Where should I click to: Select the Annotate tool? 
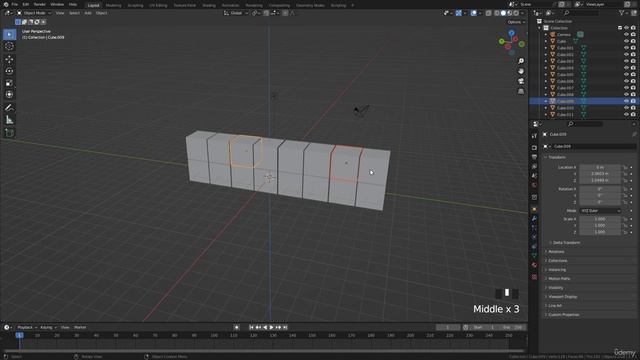[x=9, y=108]
